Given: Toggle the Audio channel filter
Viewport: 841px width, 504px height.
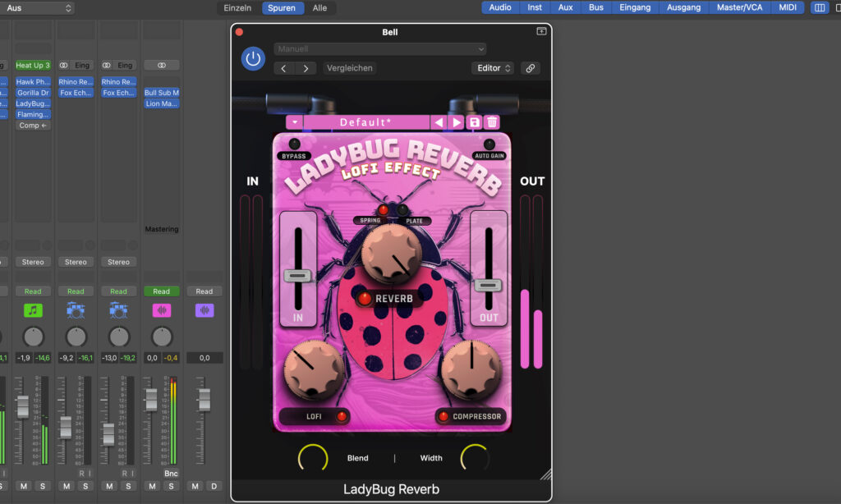Looking at the screenshot, I should (x=500, y=7).
